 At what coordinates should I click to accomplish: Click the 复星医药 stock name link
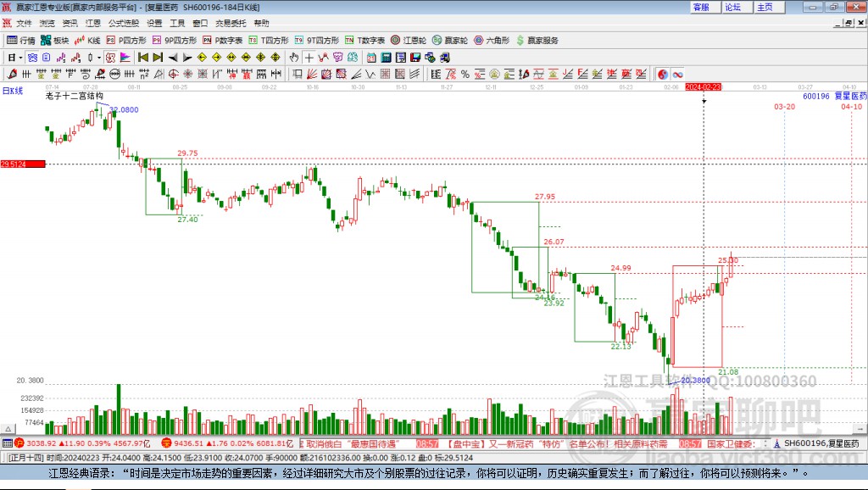click(851, 96)
